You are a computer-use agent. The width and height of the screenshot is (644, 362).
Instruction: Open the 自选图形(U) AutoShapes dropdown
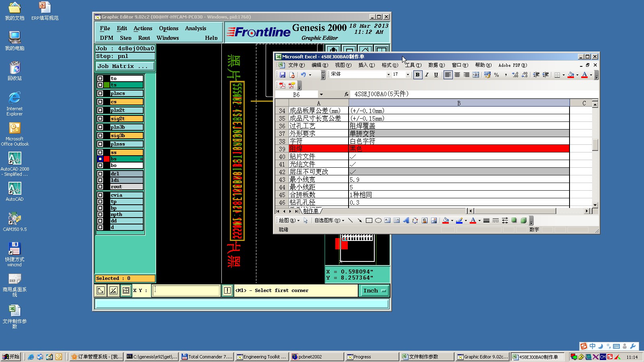[329, 220]
